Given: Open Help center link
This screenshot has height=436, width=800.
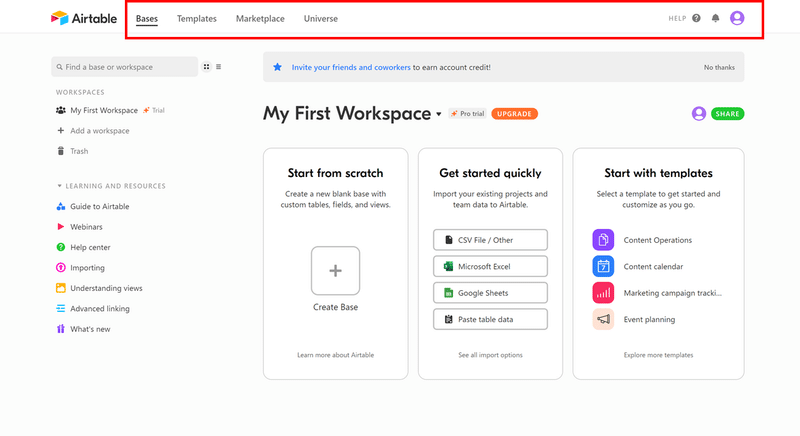Looking at the screenshot, I should [x=90, y=247].
